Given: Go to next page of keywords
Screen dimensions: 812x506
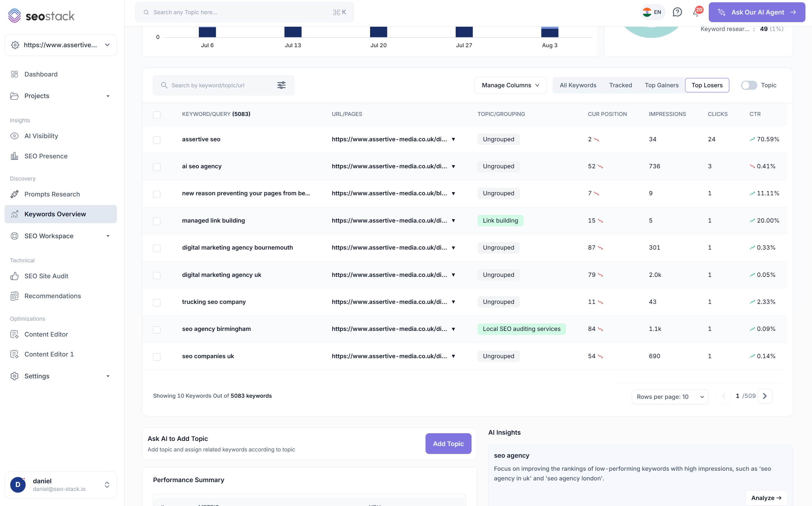Looking at the screenshot, I should pos(765,396).
